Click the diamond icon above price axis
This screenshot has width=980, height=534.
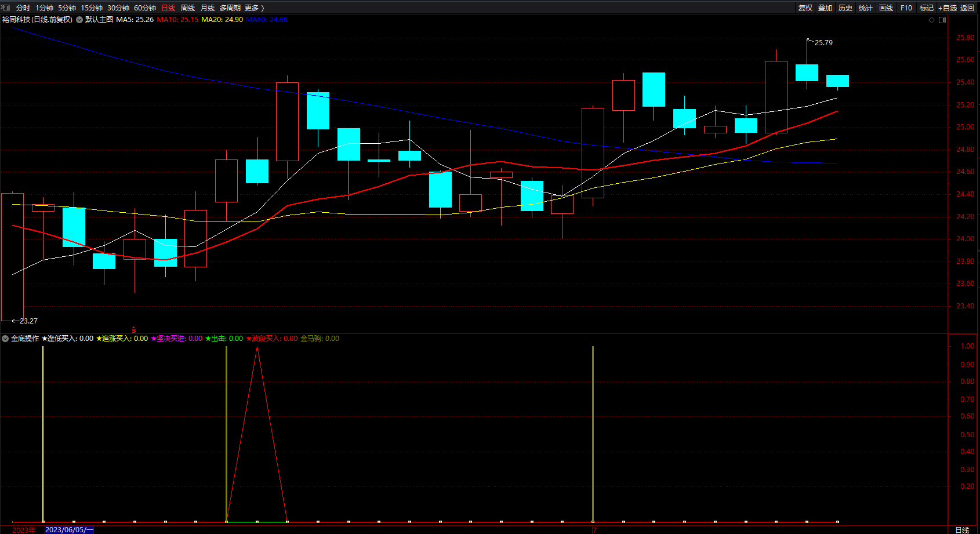[932, 20]
